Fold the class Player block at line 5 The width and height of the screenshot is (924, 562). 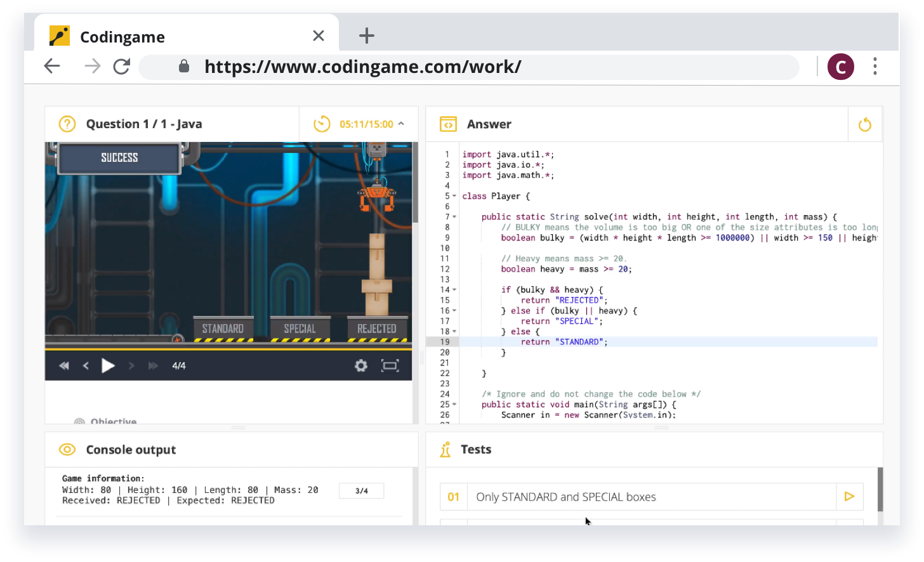click(454, 196)
